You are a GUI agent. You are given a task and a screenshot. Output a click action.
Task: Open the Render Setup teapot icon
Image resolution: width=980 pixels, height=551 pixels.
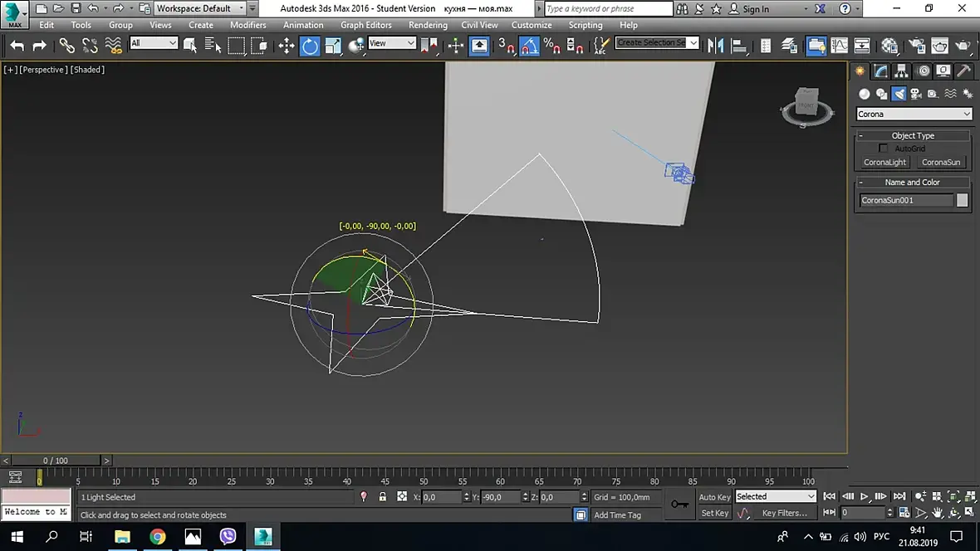pos(917,46)
